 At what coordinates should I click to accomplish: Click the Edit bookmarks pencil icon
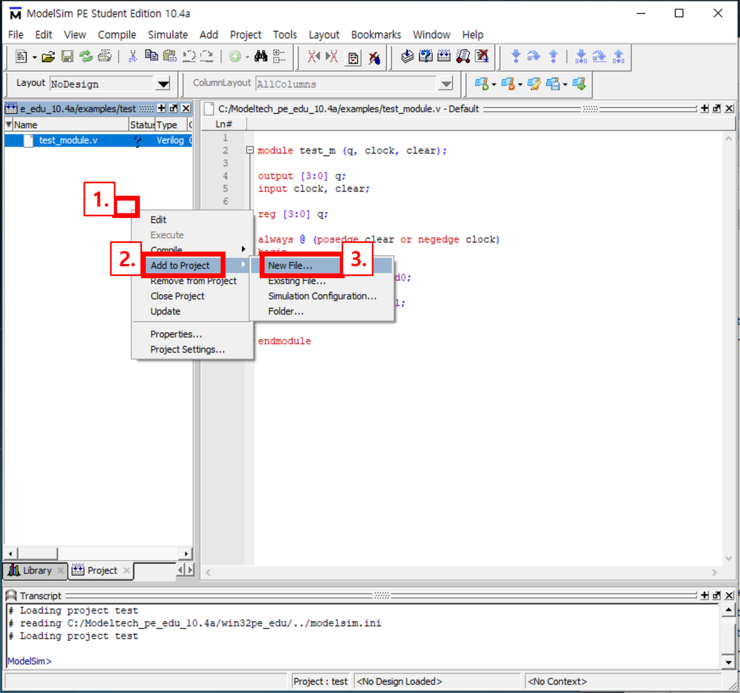click(534, 84)
